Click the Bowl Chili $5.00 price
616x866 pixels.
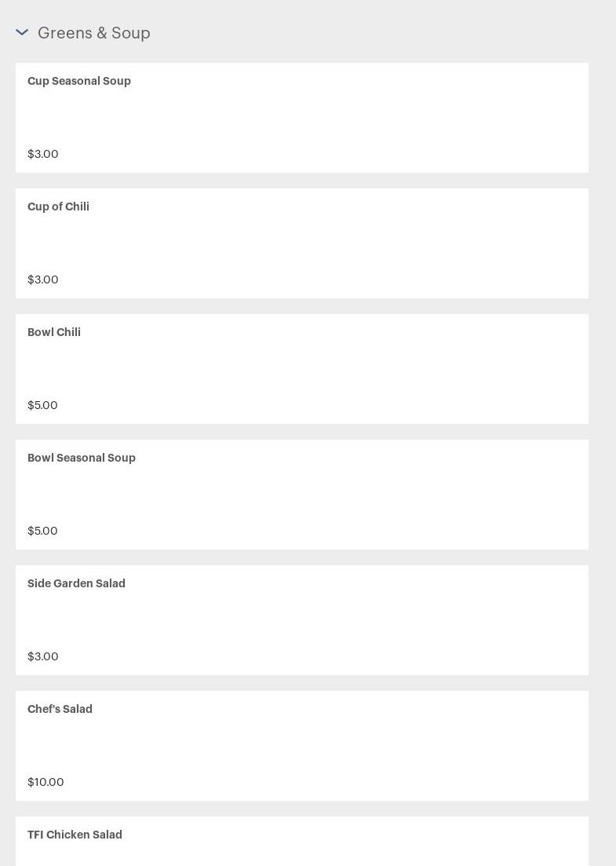coord(42,405)
